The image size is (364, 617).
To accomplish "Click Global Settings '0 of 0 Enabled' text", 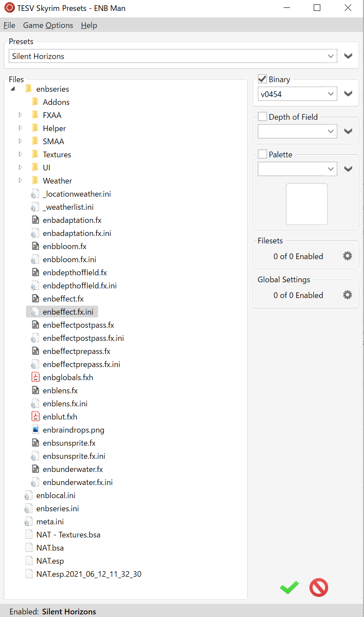I will coord(298,295).
